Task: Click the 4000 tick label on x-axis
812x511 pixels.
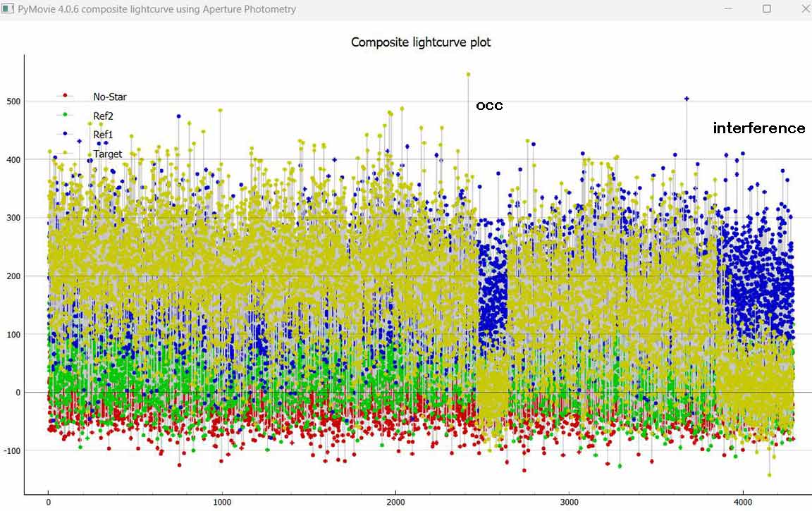Action: pos(743,503)
